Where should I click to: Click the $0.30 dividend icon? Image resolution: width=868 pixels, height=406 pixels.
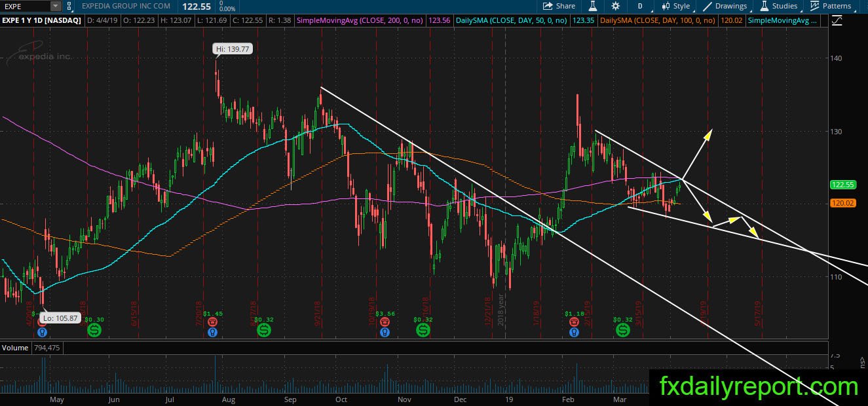[95, 330]
